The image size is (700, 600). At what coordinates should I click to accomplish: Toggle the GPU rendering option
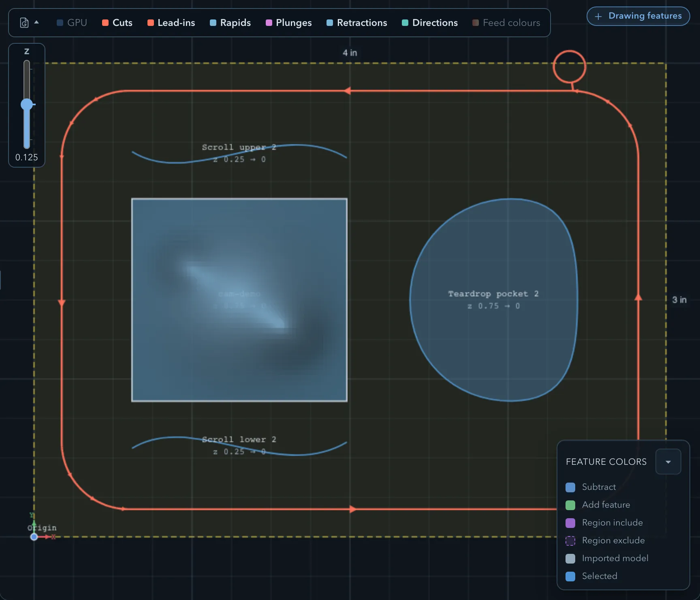(x=72, y=23)
